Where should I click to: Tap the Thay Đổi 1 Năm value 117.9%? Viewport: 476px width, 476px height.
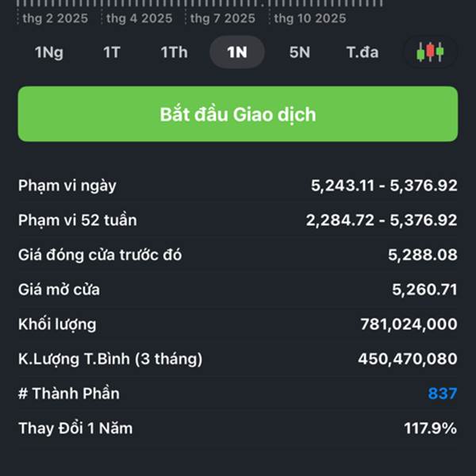pos(430,428)
